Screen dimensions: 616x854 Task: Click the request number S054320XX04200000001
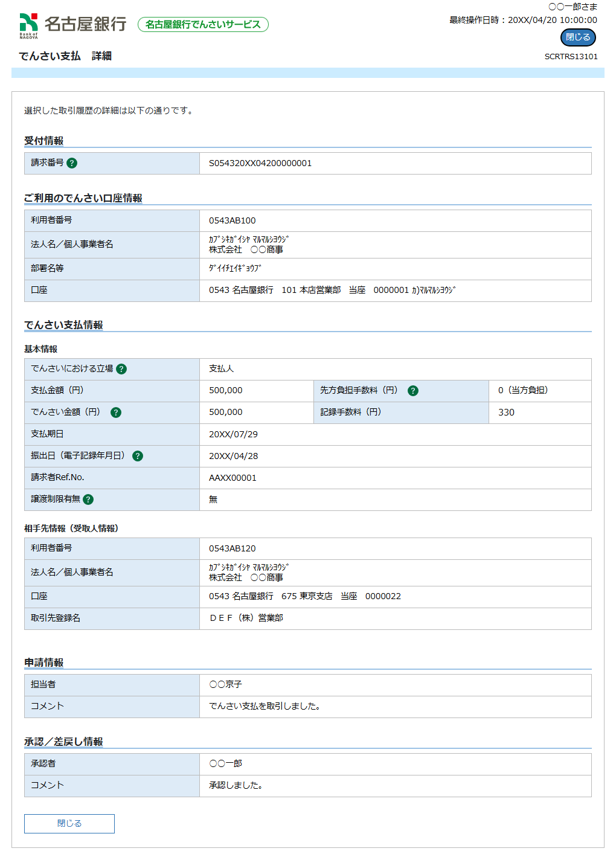[260, 163]
